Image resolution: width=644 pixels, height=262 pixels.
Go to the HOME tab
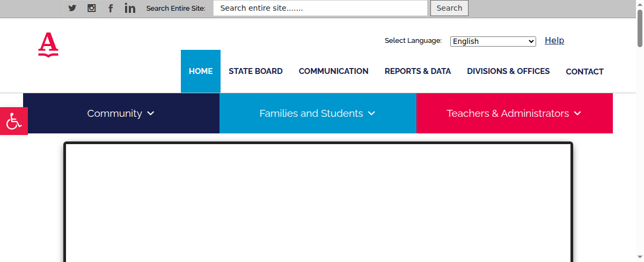(201, 71)
